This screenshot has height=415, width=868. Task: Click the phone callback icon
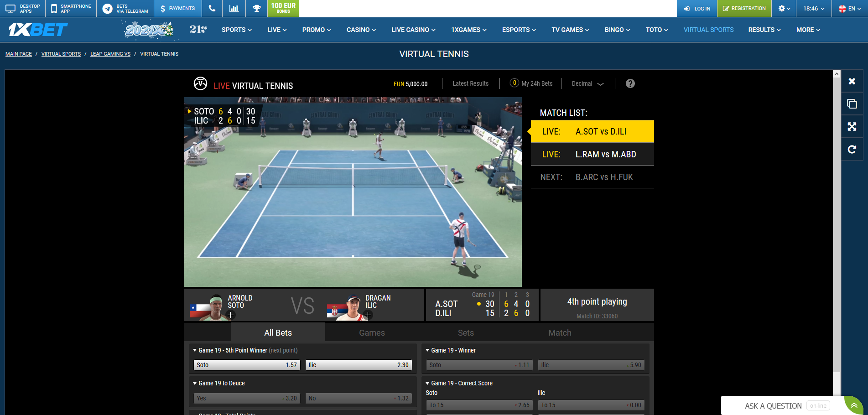pyautogui.click(x=212, y=9)
